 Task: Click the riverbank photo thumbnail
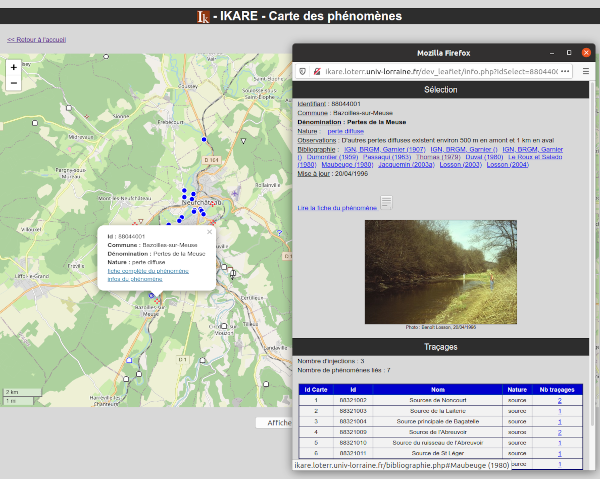(x=441, y=270)
